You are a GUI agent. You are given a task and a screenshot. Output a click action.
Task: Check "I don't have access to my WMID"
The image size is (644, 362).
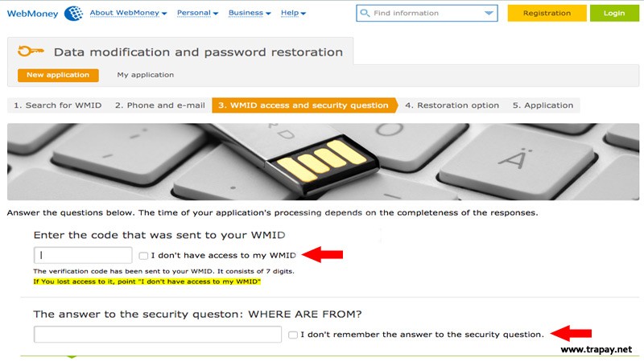pos(143,256)
